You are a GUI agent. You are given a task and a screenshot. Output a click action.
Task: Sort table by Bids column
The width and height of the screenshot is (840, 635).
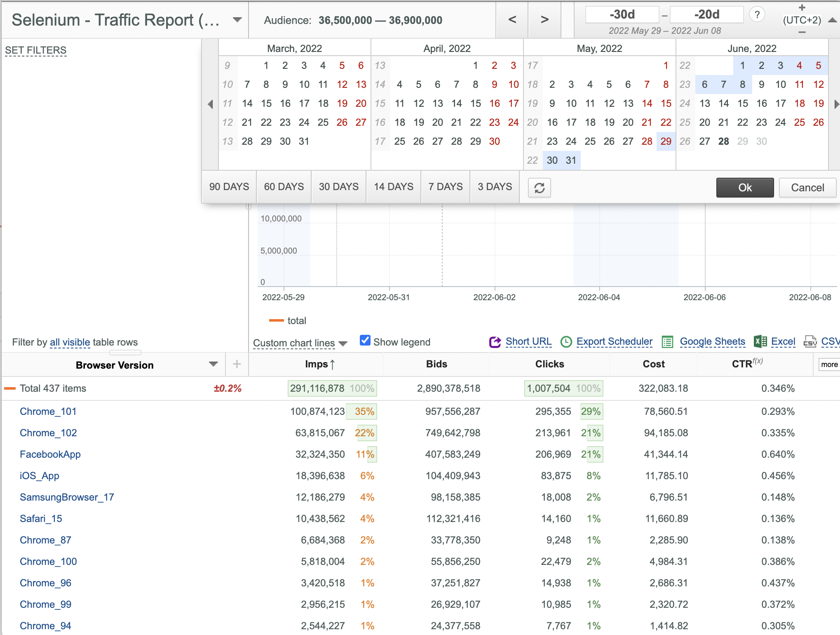point(436,364)
